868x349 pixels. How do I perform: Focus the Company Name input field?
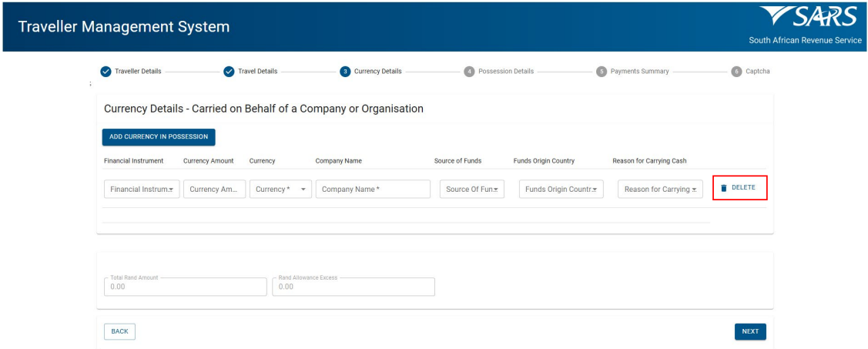point(373,190)
